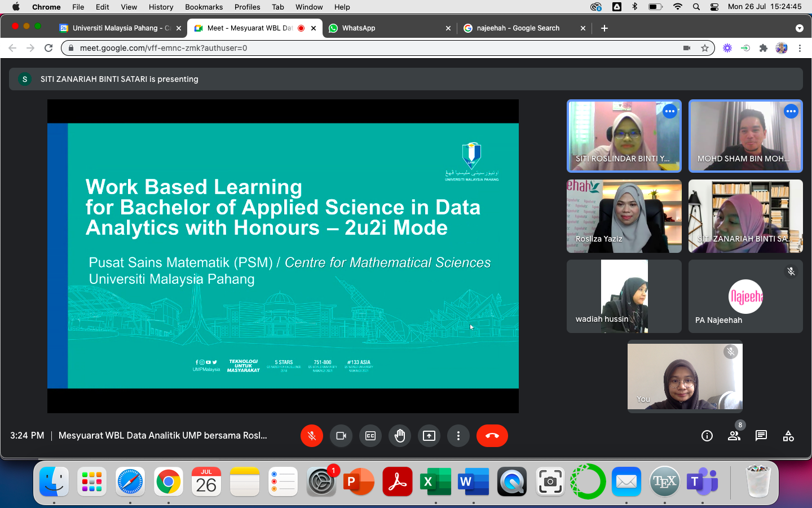
Task: Open Finder from the Dock
Action: pos(54,481)
